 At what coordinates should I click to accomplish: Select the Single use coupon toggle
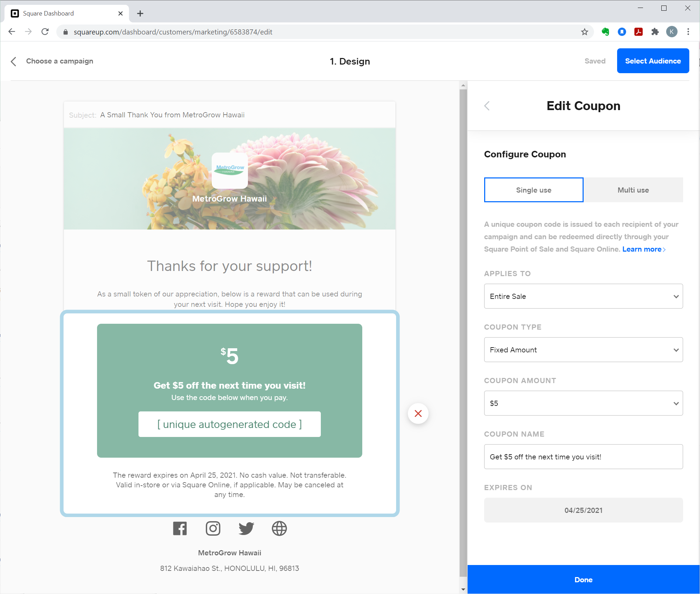pos(533,190)
